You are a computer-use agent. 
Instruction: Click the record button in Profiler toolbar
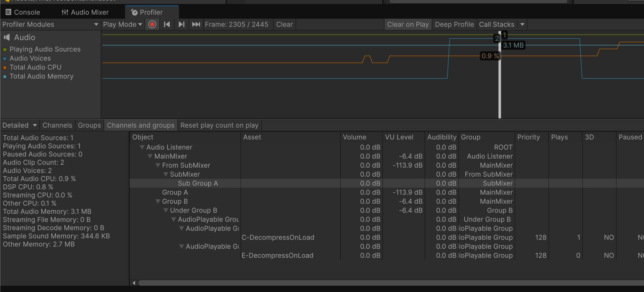coord(152,24)
